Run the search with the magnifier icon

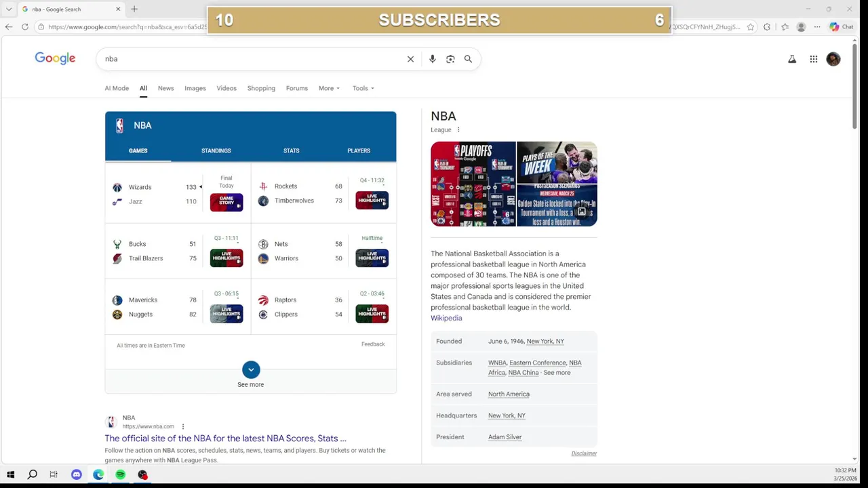(x=468, y=59)
